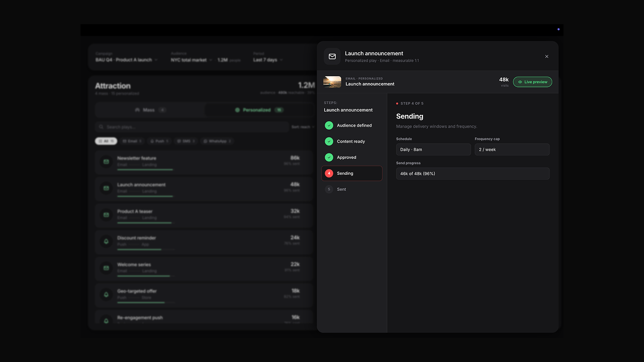Screen dimensions: 644x362
Task: Switch to the Personalized tab
Action: (259, 110)
